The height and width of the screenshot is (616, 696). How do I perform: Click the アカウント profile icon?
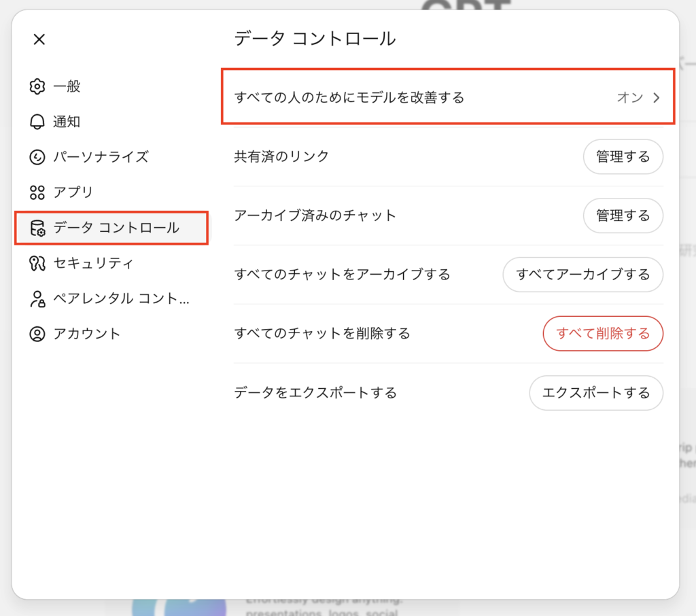tap(37, 334)
